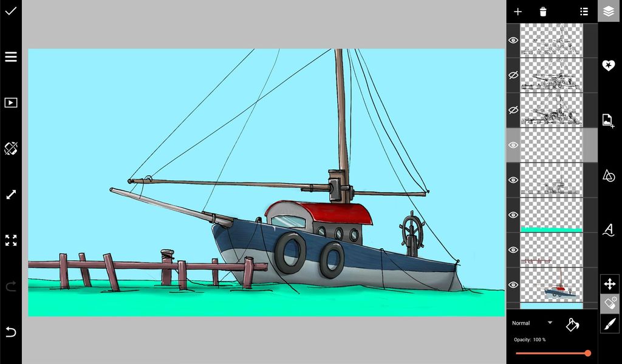Hide the top line-art layer
The height and width of the screenshot is (364, 622).
tap(513, 41)
